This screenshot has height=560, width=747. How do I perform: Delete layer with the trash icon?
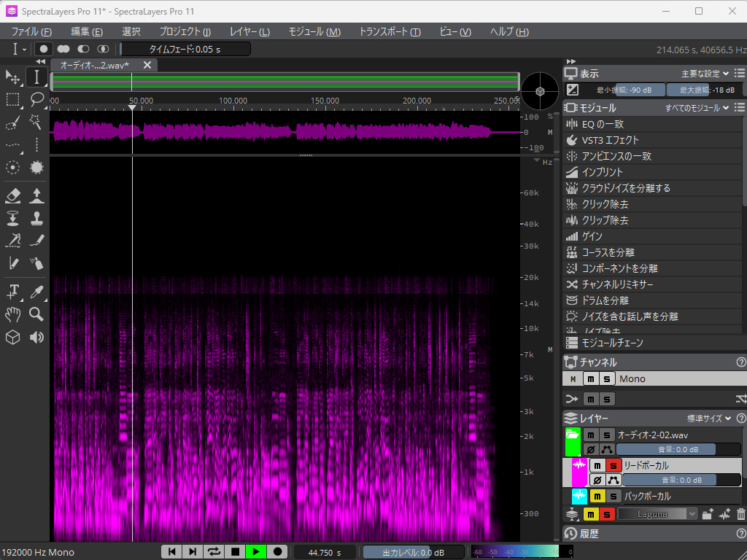[741, 514]
